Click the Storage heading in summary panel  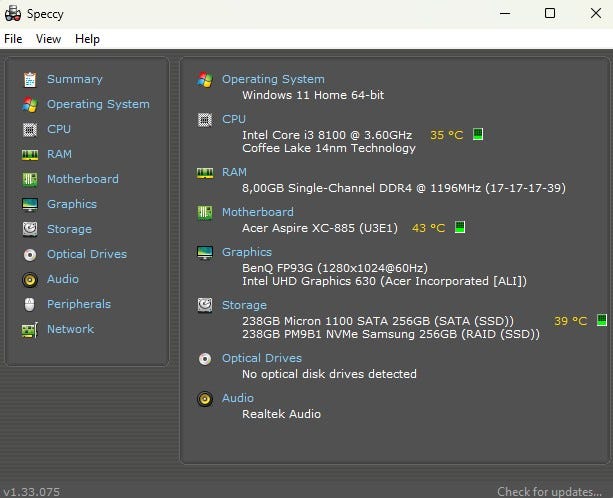click(x=244, y=305)
